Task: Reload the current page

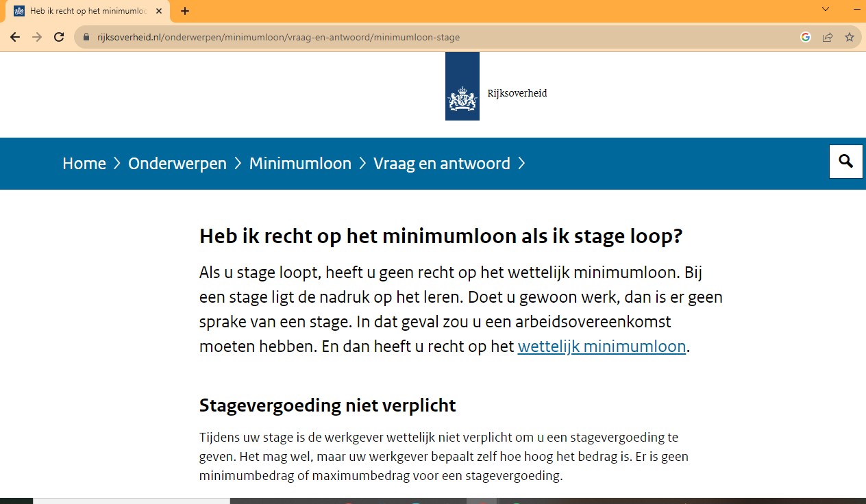Action: (60, 37)
